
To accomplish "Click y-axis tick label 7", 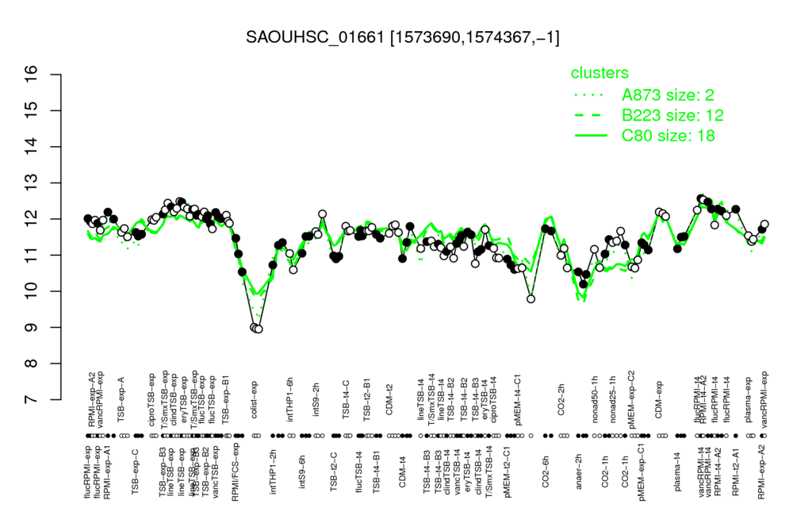I will point(32,400).
